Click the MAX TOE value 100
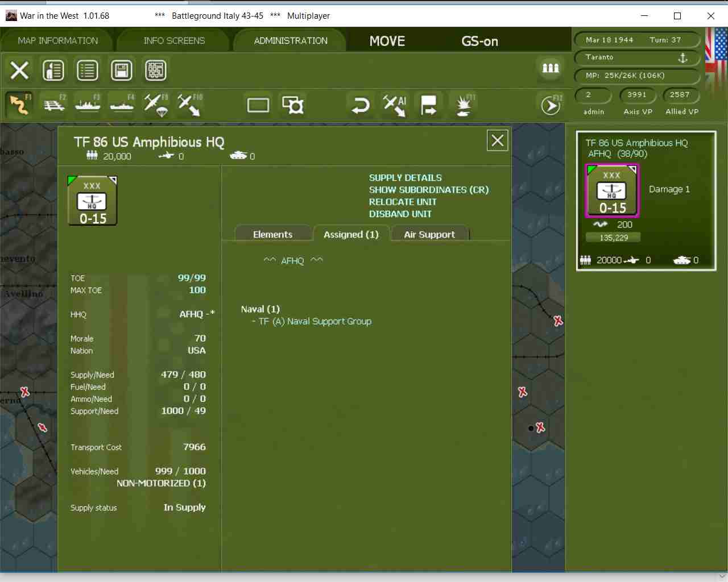 (197, 290)
